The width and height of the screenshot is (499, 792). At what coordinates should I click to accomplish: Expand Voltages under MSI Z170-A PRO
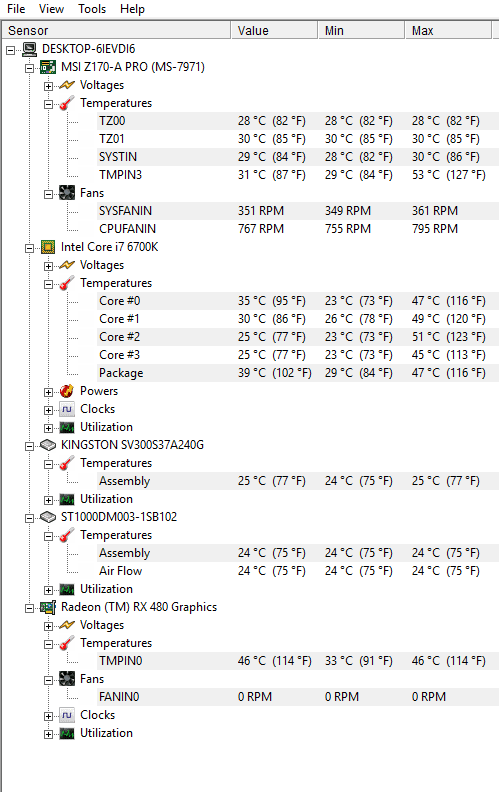(x=48, y=86)
